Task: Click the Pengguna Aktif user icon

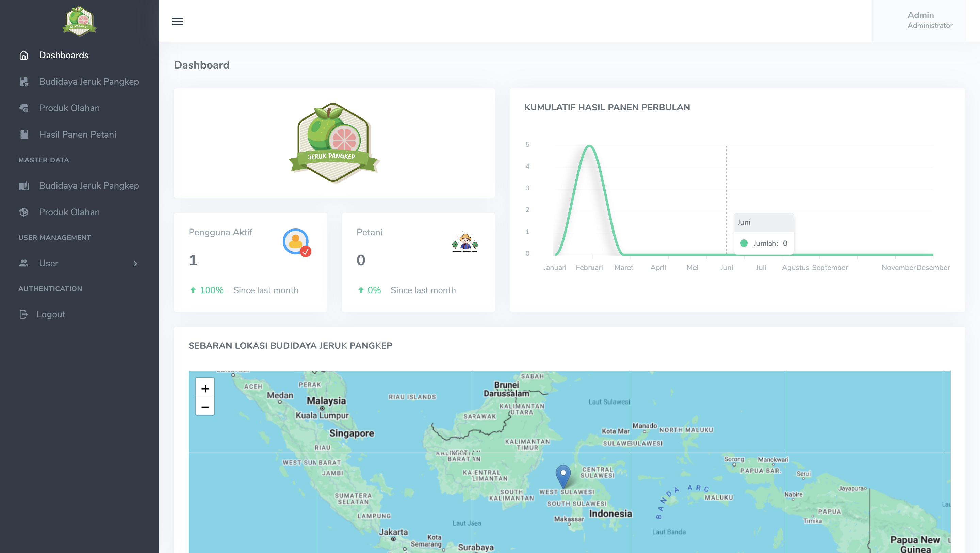Action: 296,242
